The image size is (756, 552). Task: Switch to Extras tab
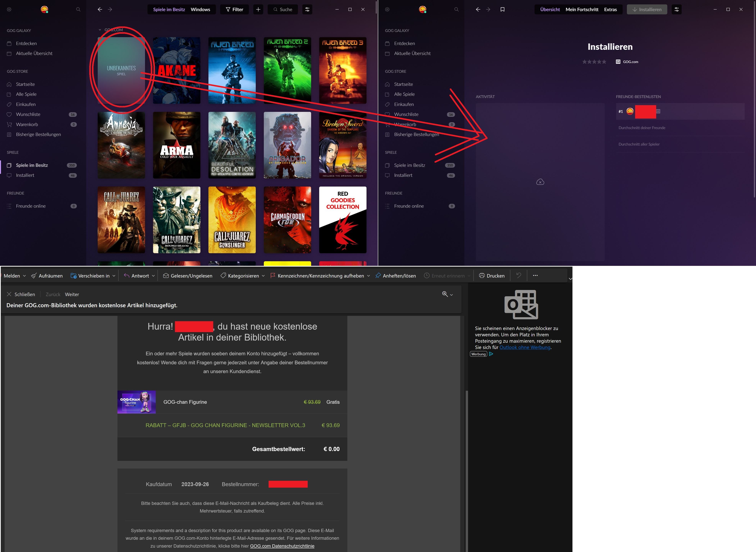610,9
